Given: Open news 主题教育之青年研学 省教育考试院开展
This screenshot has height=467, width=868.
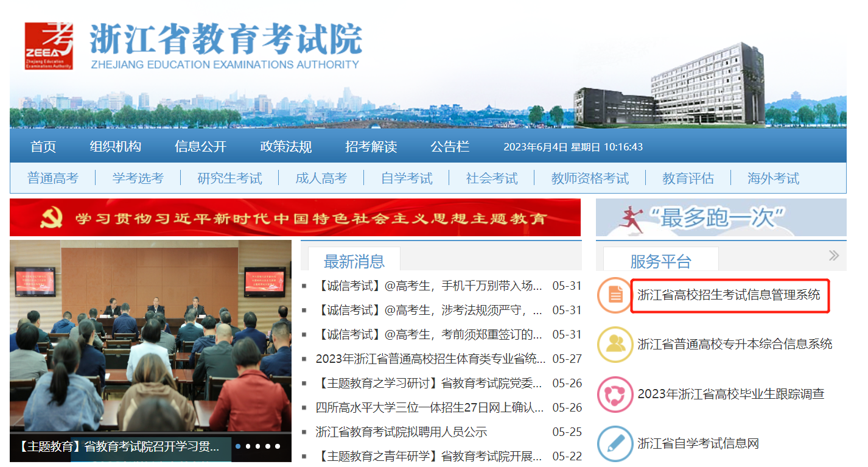Looking at the screenshot, I should tap(429, 456).
